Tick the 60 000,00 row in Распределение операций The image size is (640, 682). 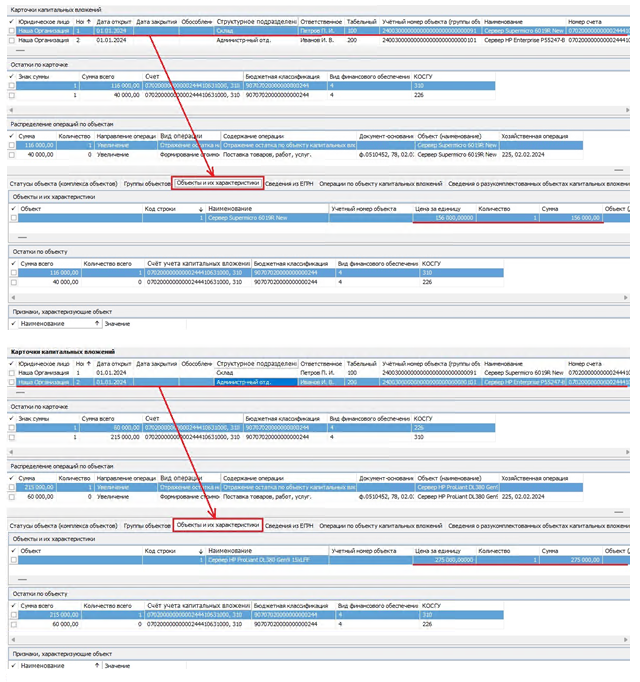click(12, 495)
